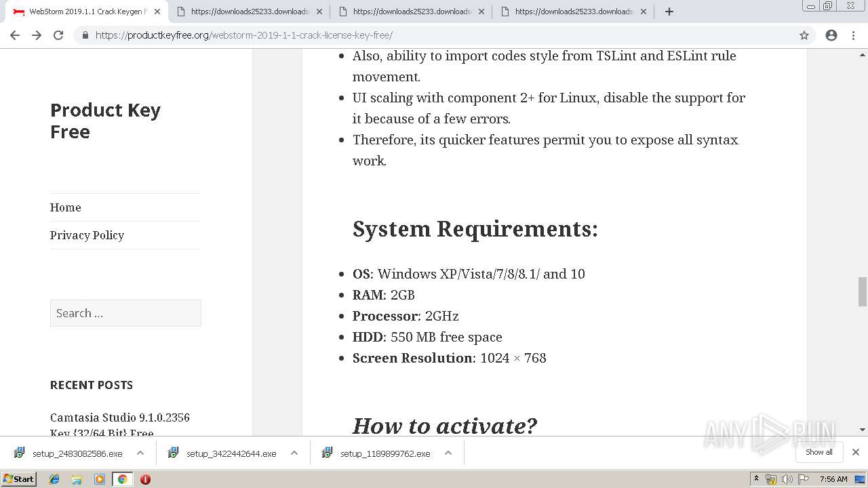Open the Opera icon in the taskbar
The image size is (868, 488).
pyautogui.click(x=145, y=479)
